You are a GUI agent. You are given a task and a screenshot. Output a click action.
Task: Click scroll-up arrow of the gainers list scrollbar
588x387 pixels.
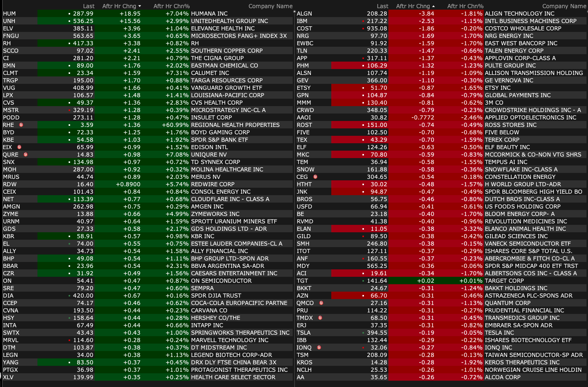[294, 12]
